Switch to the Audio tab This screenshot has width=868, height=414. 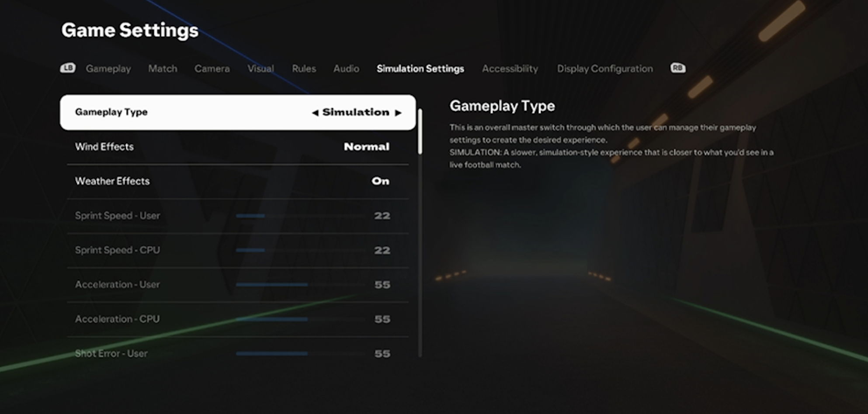(346, 69)
